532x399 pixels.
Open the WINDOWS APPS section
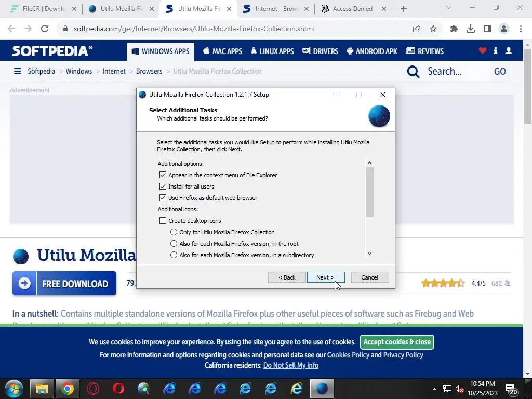click(161, 51)
